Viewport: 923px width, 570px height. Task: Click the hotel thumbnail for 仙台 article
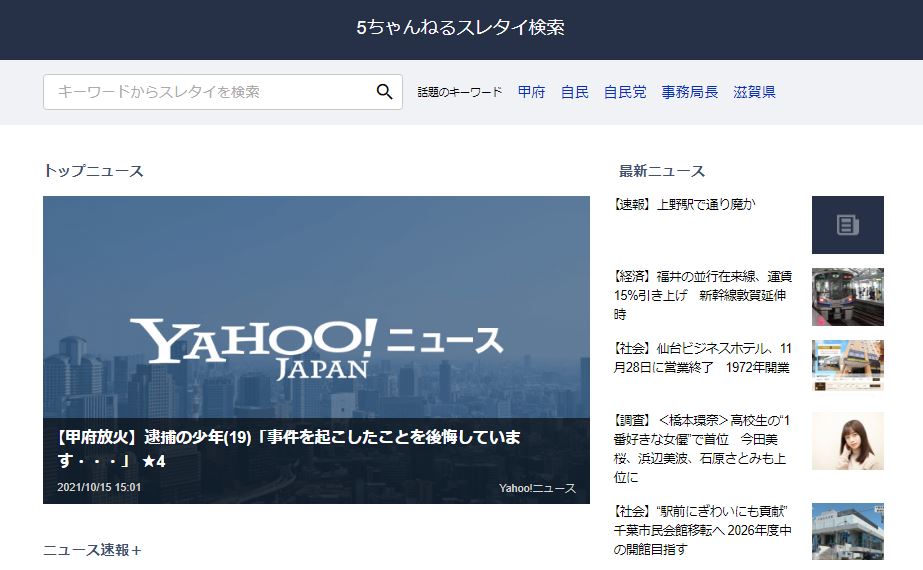pos(848,366)
